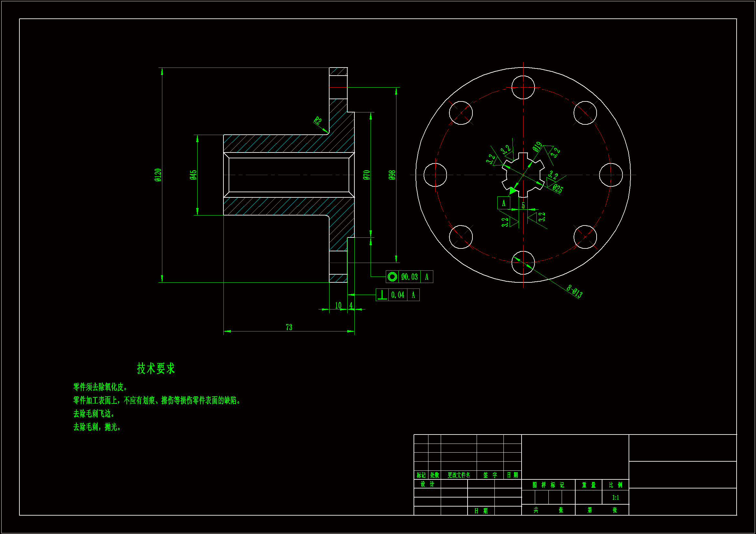
Task: Click the 技术要求 heading text
Action: point(156,369)
